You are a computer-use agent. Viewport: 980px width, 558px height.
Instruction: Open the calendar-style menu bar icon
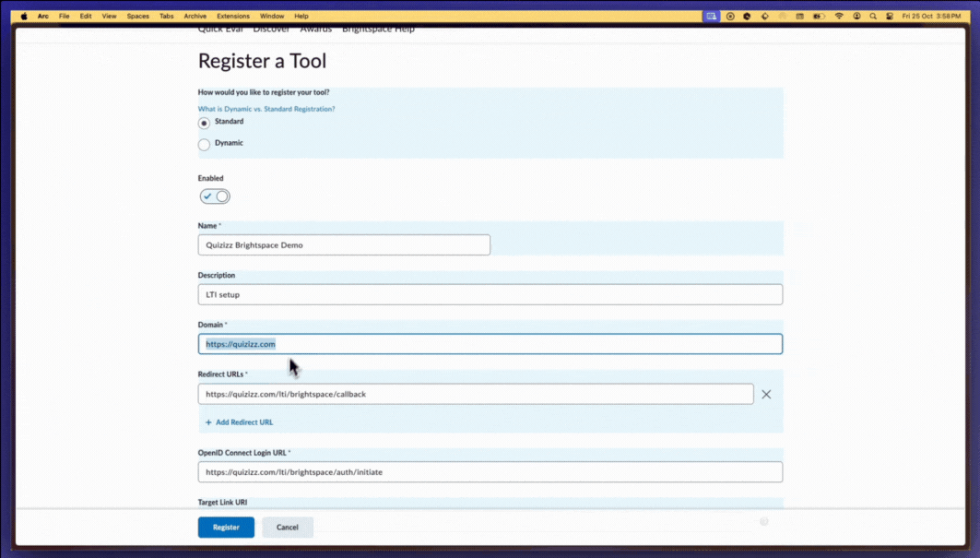[x=799, y=17]
